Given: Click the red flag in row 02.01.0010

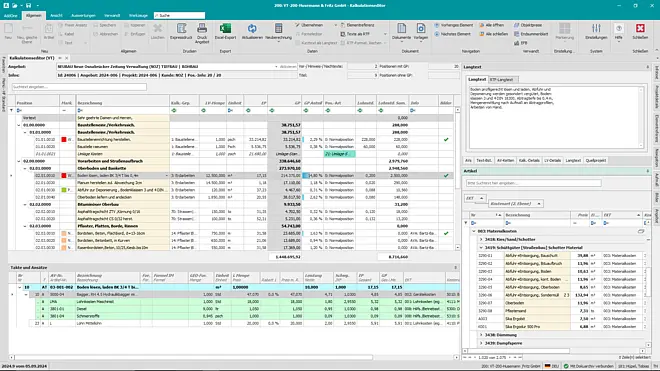Looking at the screenshot, I should click(x=64, y=176).
